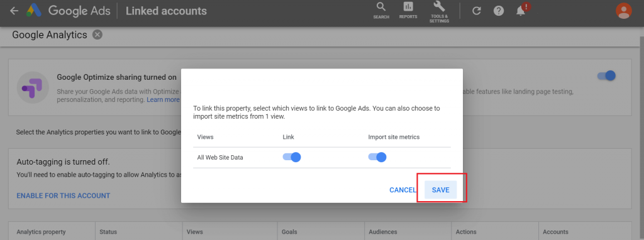
Task: Click the dialog's Link column header
Action: point(288,137)
